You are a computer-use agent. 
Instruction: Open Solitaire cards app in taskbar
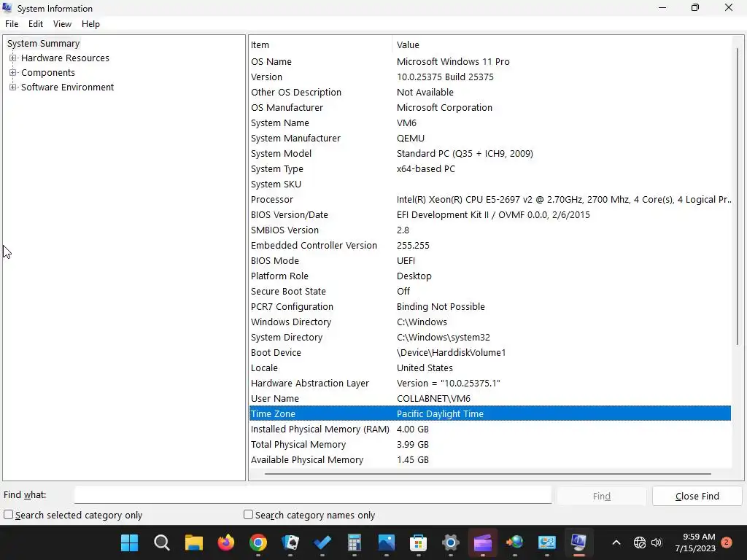290,542
